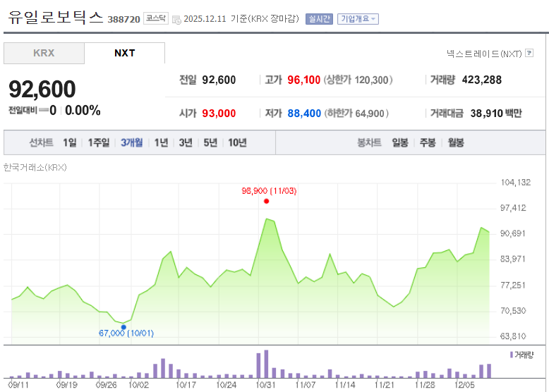Click the 거래대금 value 38,910 백만
The height and width of the screenshot is (392, 549).
pos(496,114)
